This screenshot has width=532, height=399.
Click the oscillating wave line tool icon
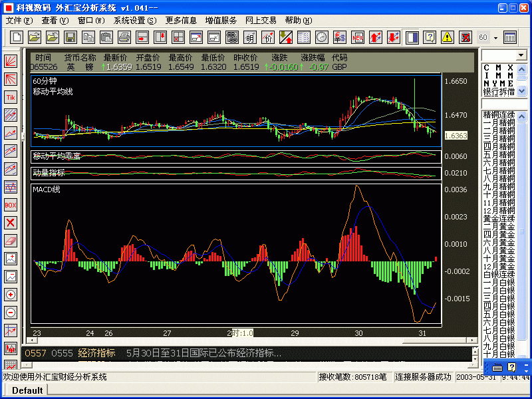(11, 187)
